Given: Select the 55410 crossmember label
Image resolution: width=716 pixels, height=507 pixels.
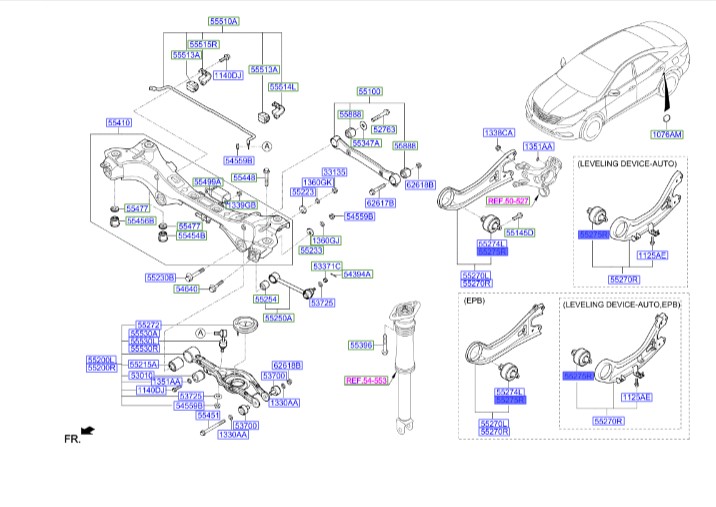Looking at the screenshot, I should (119, 122).
